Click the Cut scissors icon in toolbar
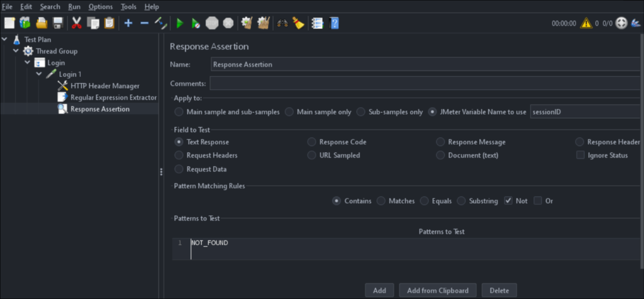Image resolution: width=644 pixels, height=299 pixels. (x=77, y=23)
